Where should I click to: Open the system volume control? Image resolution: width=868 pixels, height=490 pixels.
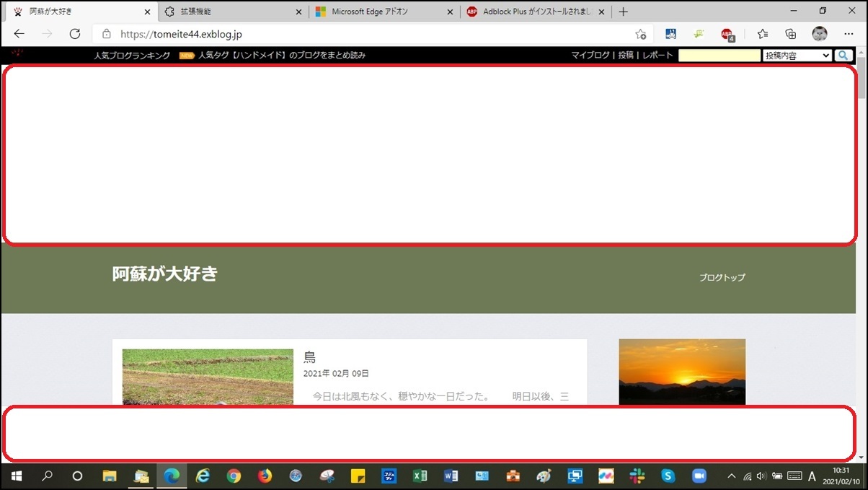click(762, 476)
